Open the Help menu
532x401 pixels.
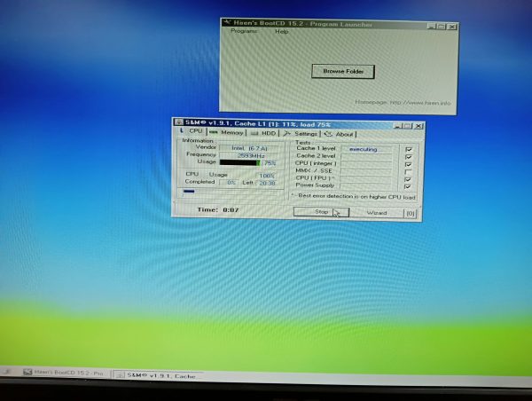click(x=282, y=32)
